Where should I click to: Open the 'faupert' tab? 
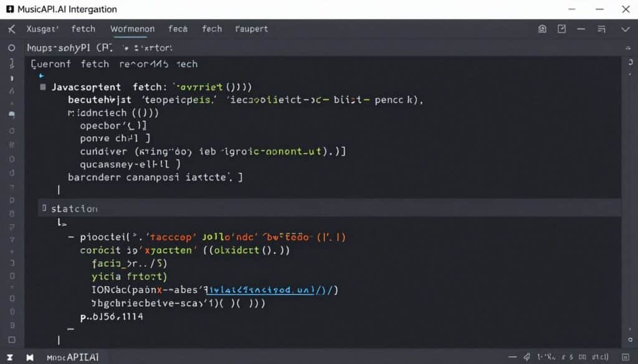tap(252, 29)
